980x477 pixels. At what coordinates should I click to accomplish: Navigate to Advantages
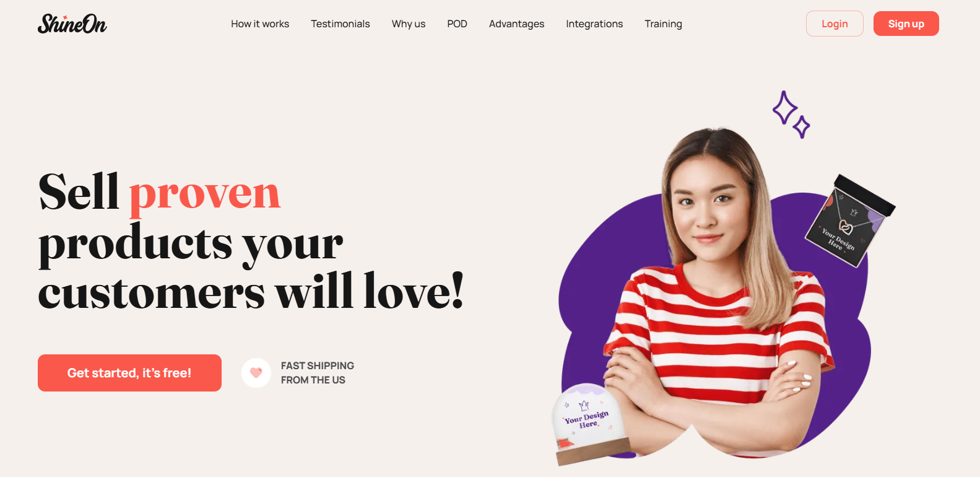516,24
